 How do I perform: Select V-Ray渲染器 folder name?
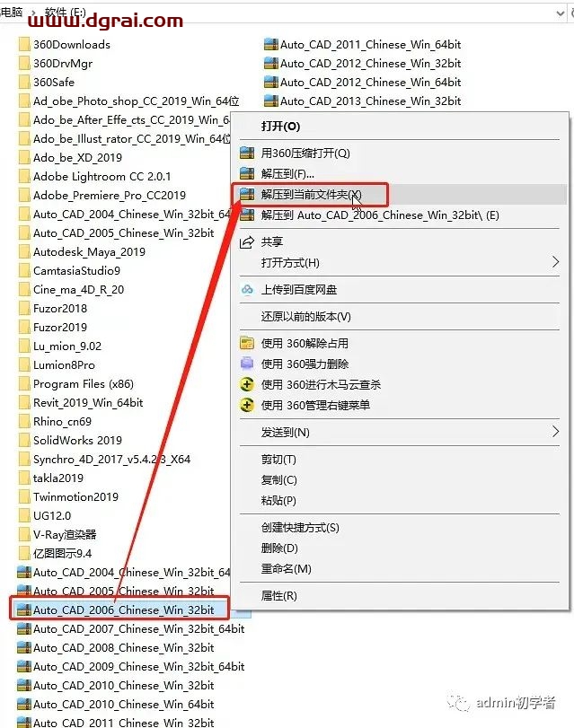[65, 534]
